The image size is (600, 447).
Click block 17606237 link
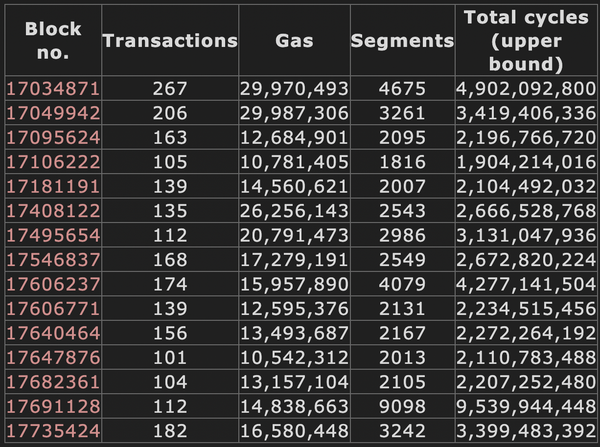(x=53, y=284)
